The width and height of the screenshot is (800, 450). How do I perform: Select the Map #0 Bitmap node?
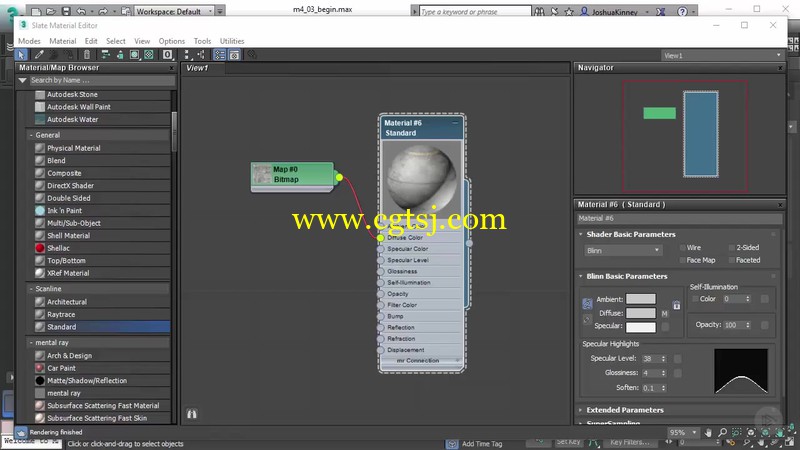click(292, 176)
